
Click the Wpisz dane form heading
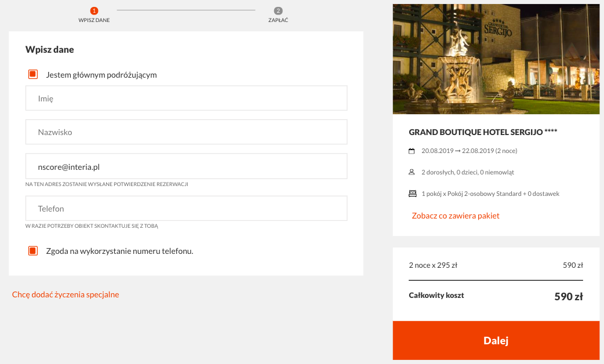click(50, 49)
